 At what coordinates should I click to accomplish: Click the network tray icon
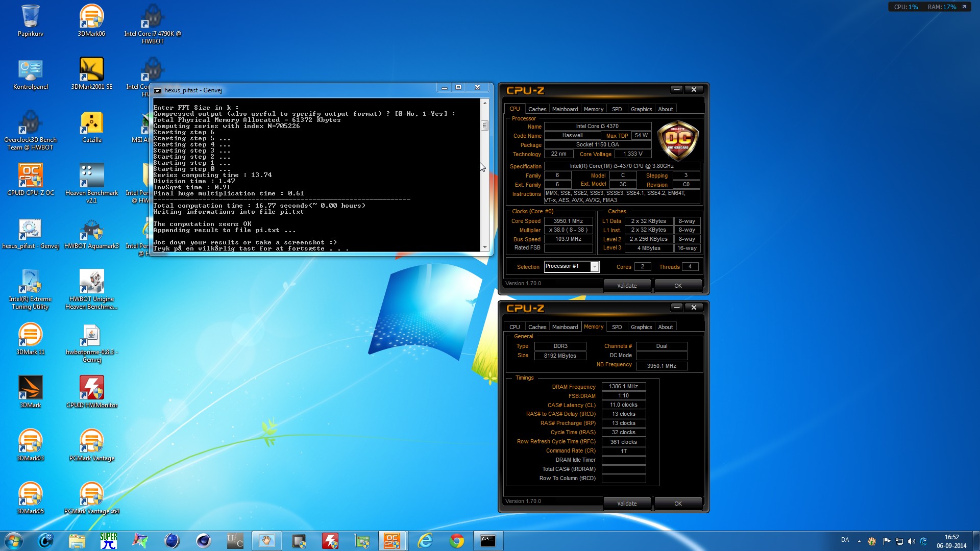[x=899, y=541]
